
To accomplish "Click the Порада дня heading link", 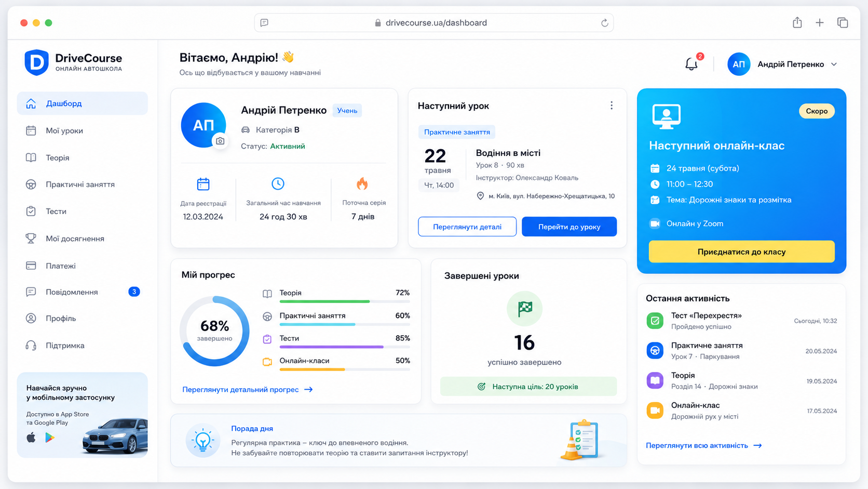I will [252, 429].
